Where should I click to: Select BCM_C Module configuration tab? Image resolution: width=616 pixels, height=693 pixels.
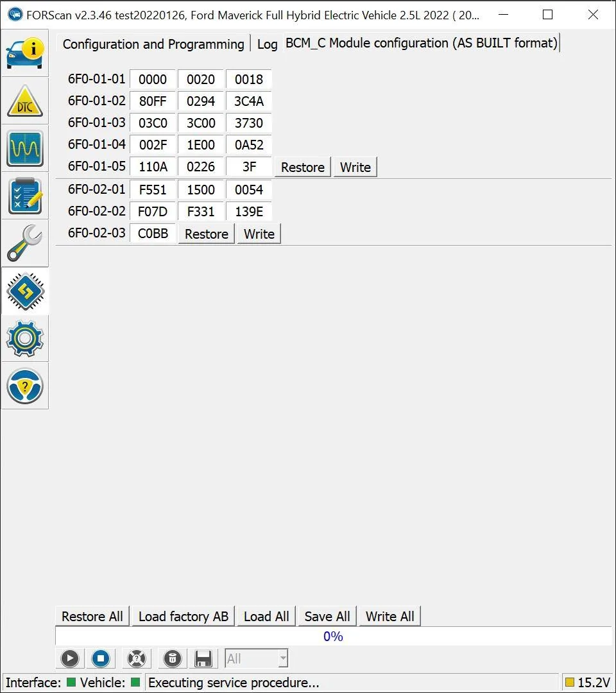[422, 43]
